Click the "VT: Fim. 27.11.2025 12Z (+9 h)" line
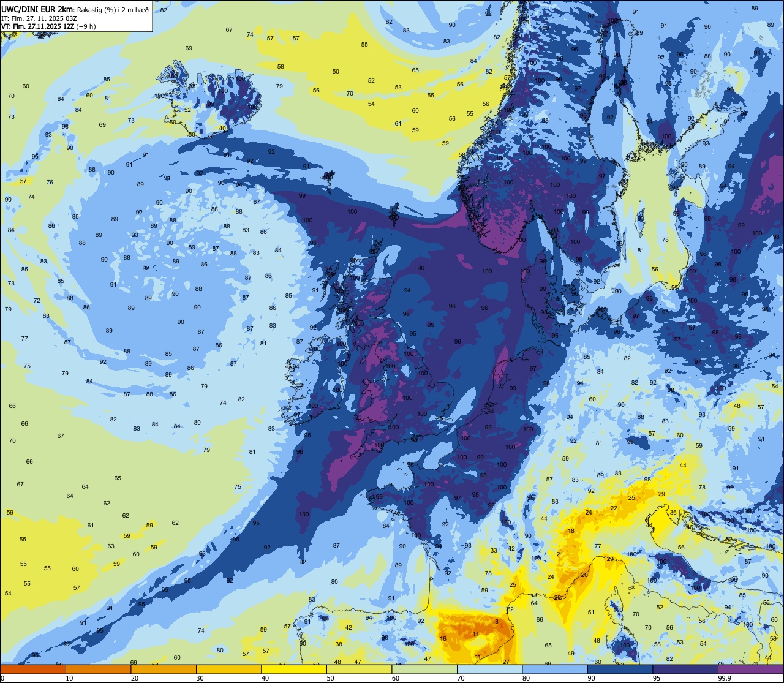 pos(48,26)
